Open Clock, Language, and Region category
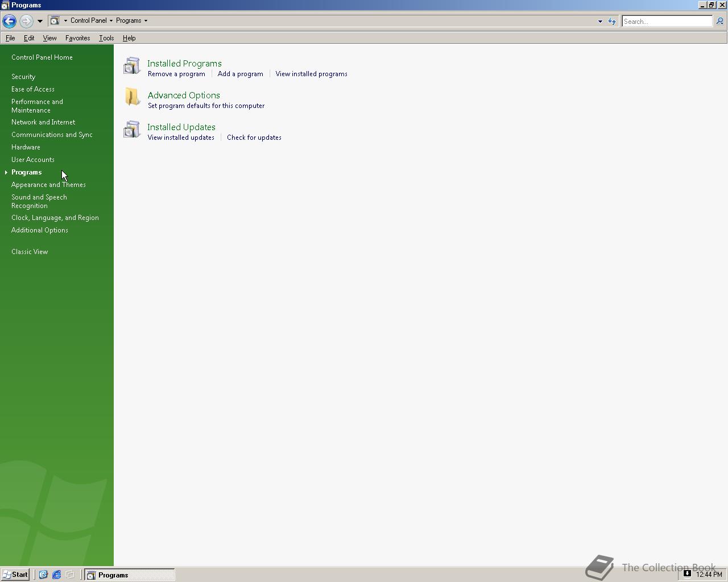The width and height of the screenshot is (728, 582). [x=55, y=218]
